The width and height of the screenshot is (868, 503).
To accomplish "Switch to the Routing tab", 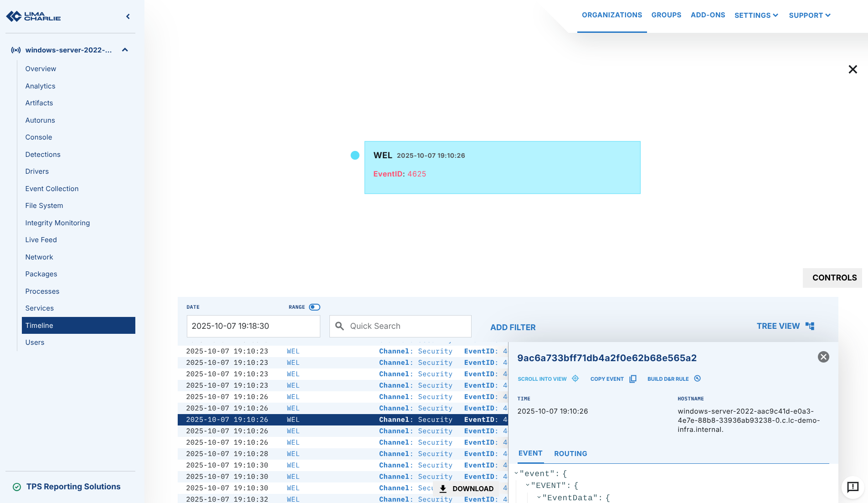I will point(570,454).
